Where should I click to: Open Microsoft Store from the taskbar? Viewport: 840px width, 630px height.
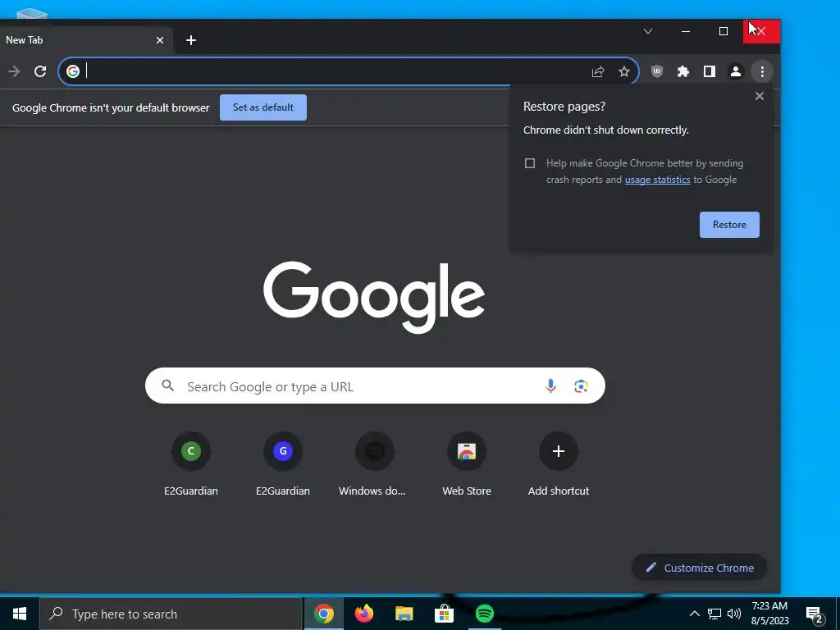tap(444, 614)
